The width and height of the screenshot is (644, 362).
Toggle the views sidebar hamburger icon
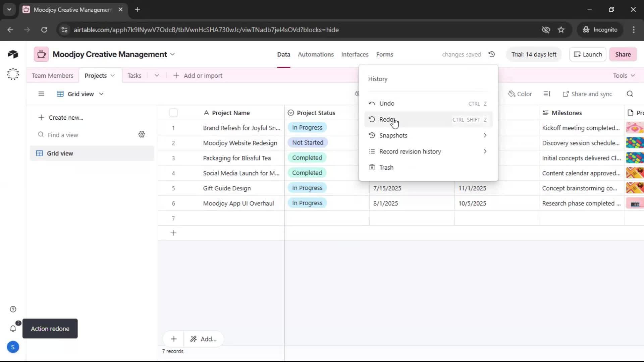pyautogui.click(x=41, y=94)
